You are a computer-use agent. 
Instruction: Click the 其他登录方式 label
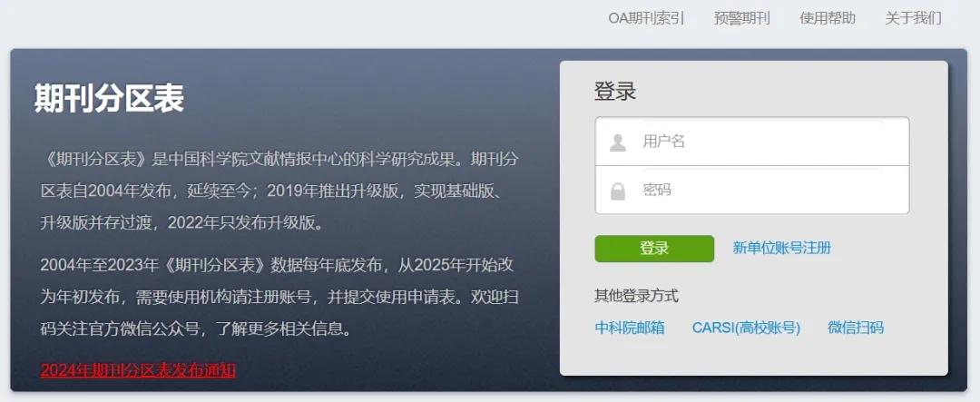(636, 296)
